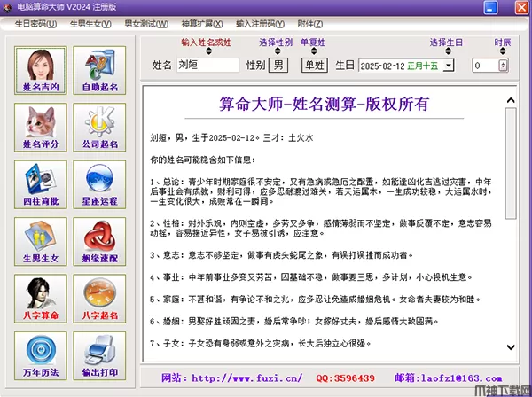Image resolution: width=532 pixels, height=397 pixels.
Task: Open the 自助起名 self-naming icon
Action: pyautogui.click(x=99, y=71)
